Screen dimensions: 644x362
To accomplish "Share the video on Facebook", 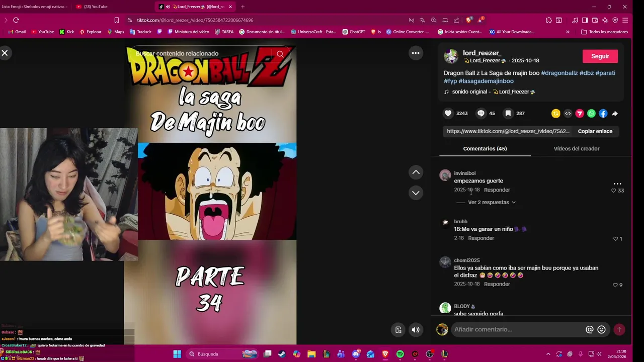I will (x=603, y=114).
